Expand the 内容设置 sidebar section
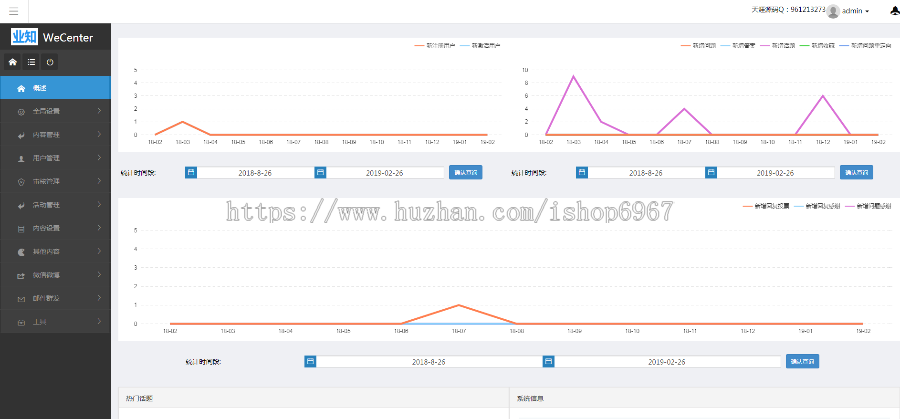 coord(55,228)
